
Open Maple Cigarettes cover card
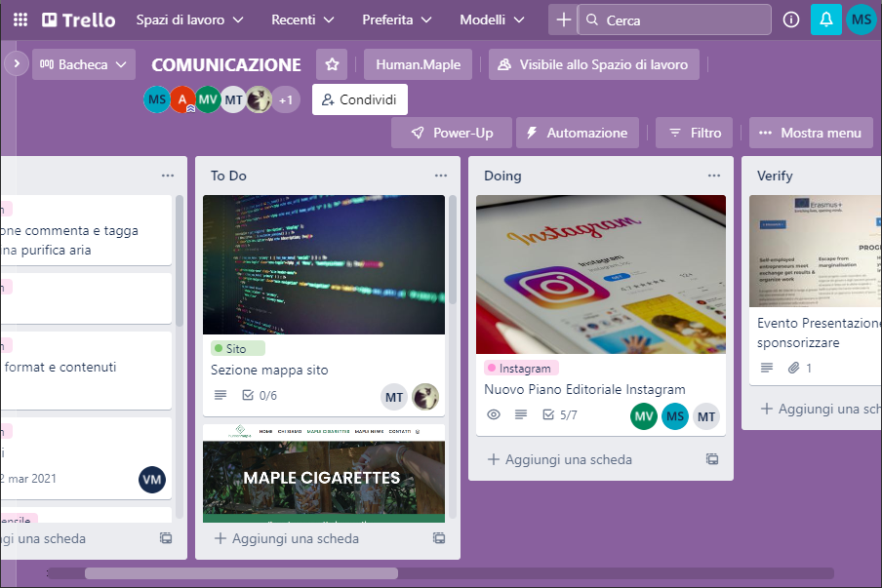pos(324,473)
